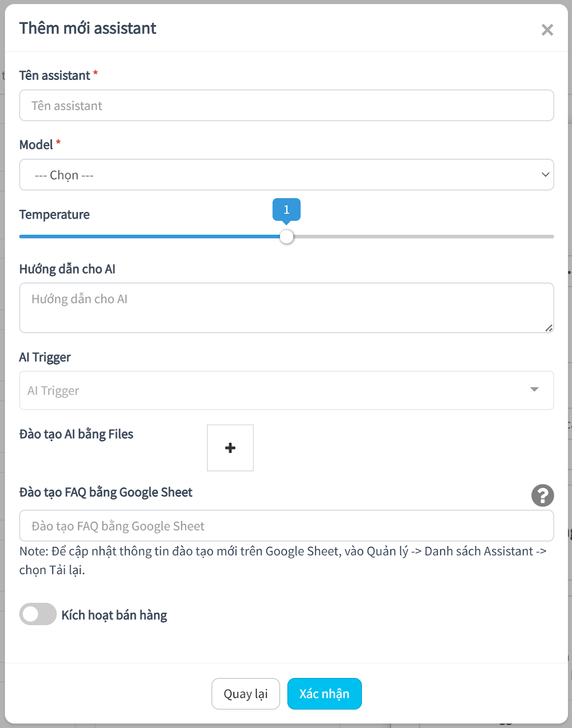Viewport: 572px width, 728px height.
Task: Click the Kích hoạt bán hàng label text
Action: pyautogui.click(x=114, y=615)
